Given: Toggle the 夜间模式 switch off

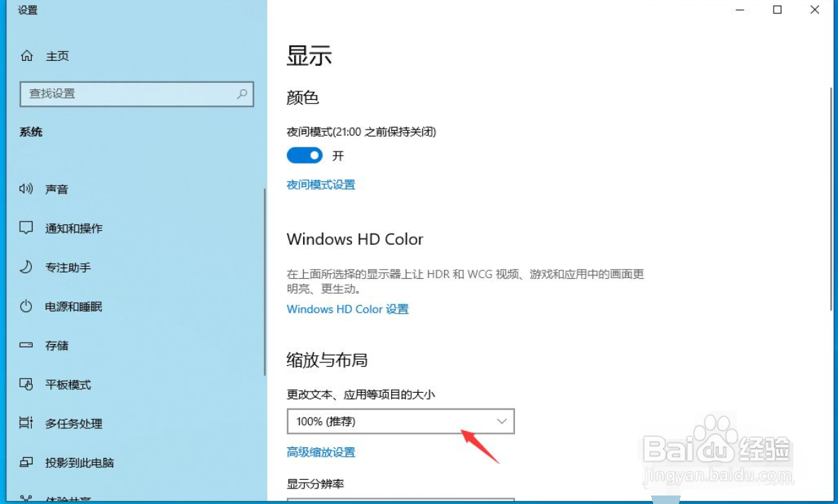Looking at the screenshot, I should (x=305, y=155).
